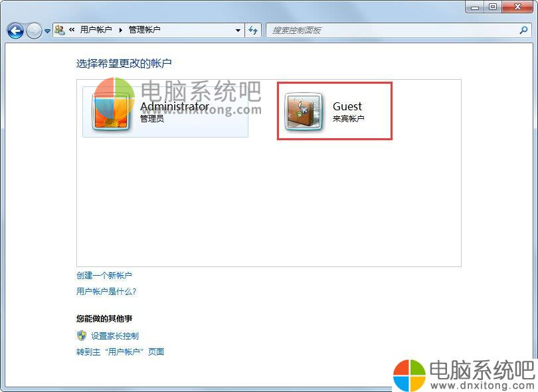Screen dimensions: 538x392
Task: Open the 设置家长控制 link
Action: point(115,336)
